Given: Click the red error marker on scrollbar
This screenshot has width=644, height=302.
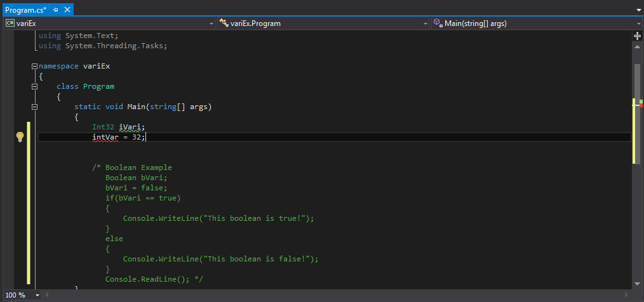Looking at the screenshot, I should [641, 105].
